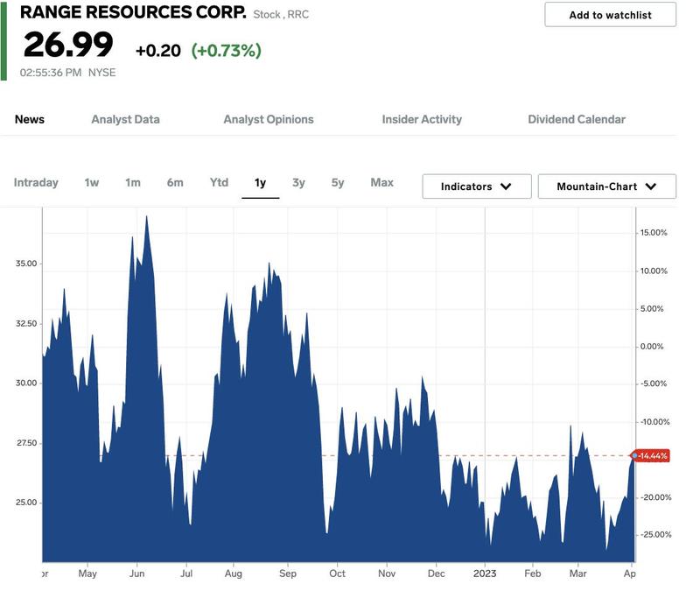Click the 26.99 stock price
This screenshot has height=598, width=700.
tap(68, 44)
